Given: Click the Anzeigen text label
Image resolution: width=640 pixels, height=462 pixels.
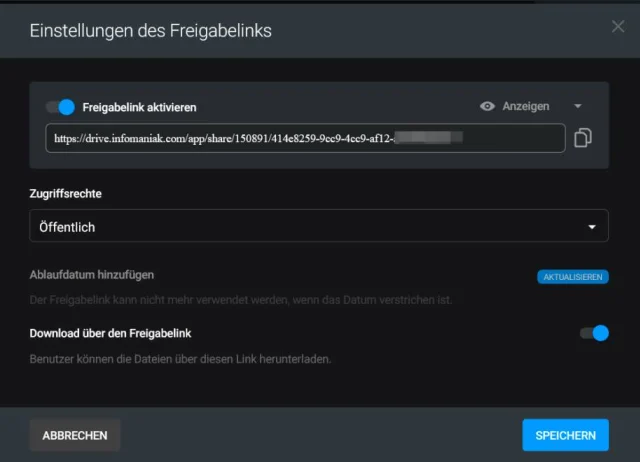Looking at the screenshot, I should coord(525,106).
